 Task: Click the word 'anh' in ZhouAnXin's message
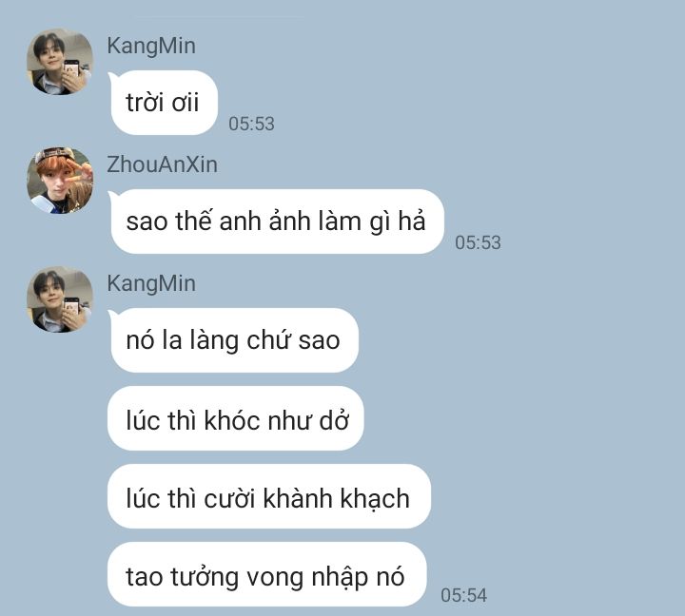[241, 221]
